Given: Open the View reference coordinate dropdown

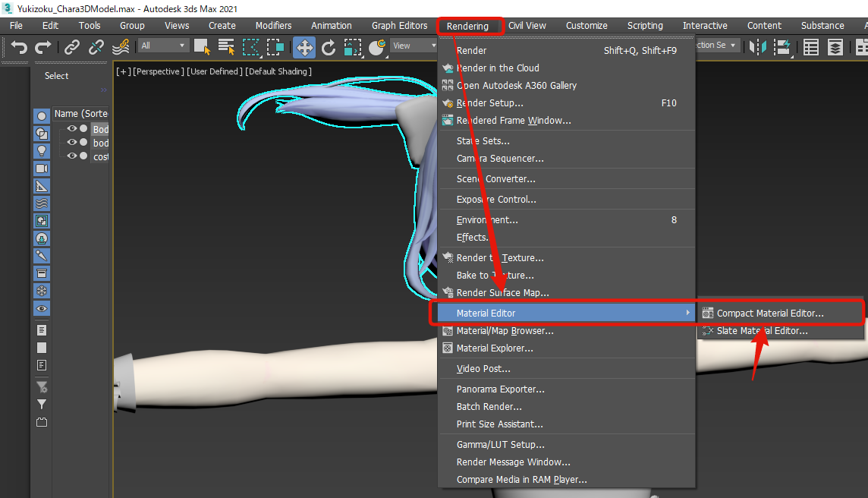Looking at the screenshot, I should [414, 46].
